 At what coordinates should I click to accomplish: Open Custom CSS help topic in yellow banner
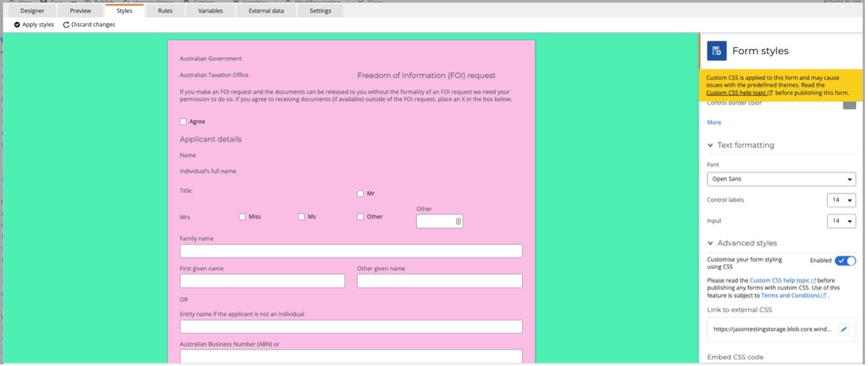(x=738, y=94)
